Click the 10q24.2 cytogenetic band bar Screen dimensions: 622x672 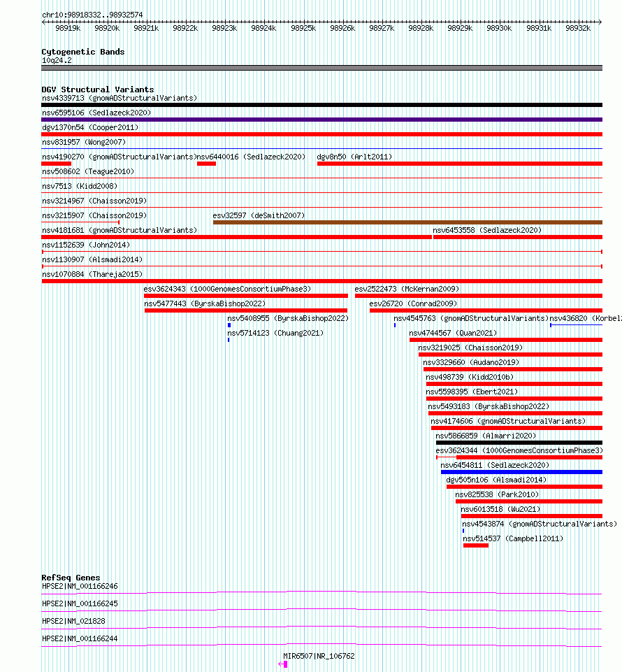321,68
